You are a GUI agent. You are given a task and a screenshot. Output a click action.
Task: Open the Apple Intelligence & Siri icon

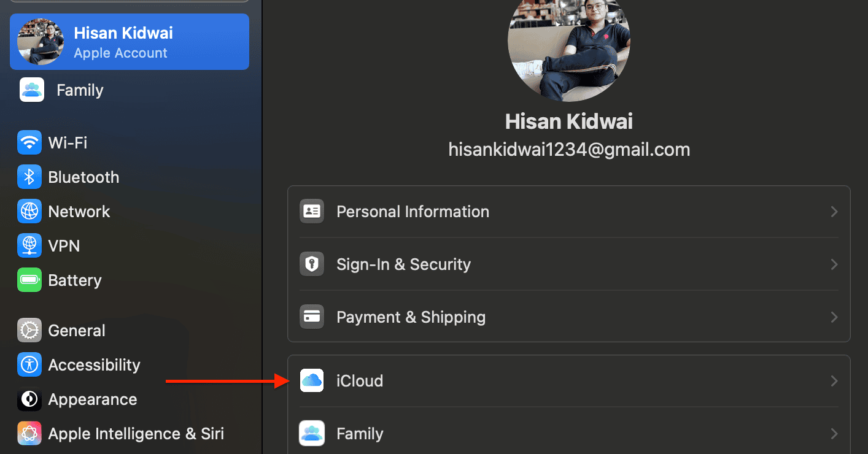29,434
